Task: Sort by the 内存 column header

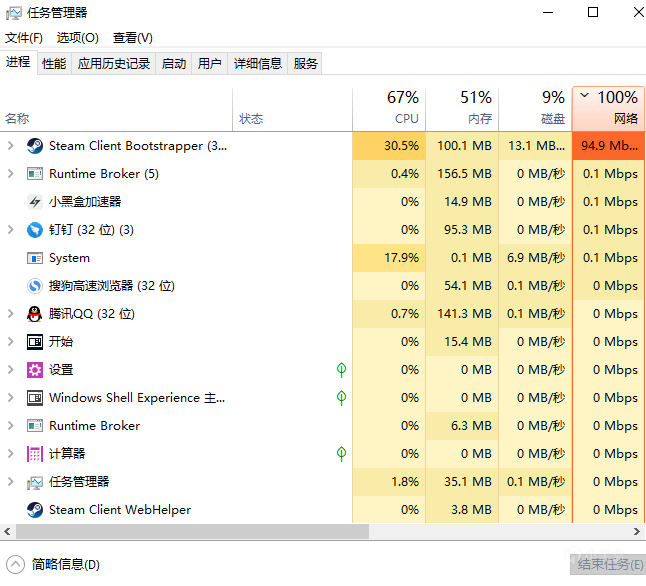Action: click(462, 108)
